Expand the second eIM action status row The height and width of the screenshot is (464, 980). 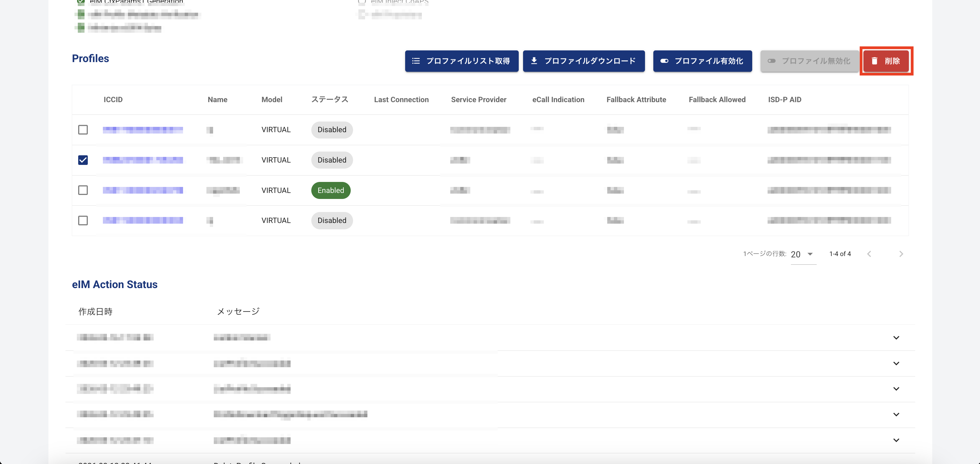[896, 363]
